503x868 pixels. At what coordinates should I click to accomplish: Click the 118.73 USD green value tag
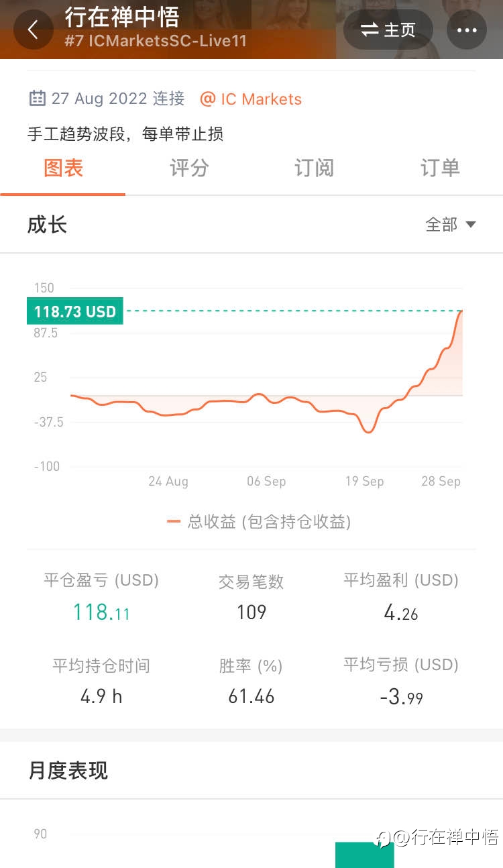(75, 311)
